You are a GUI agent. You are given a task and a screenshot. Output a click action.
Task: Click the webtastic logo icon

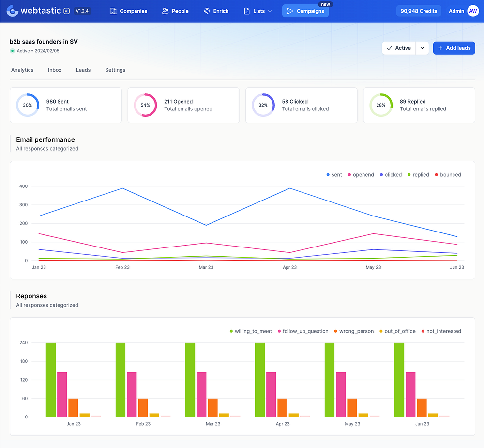click(x=13, y=11)
